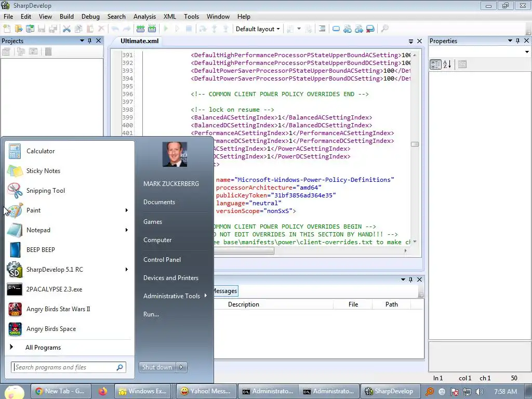Expand All Programs in the Start menu

tap(70, 348)
